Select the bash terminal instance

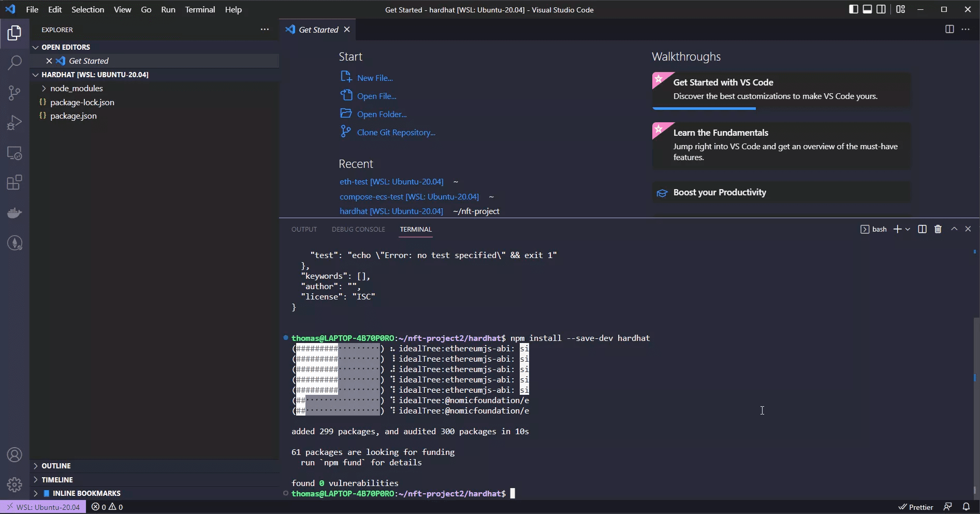(x=873, y=229)
